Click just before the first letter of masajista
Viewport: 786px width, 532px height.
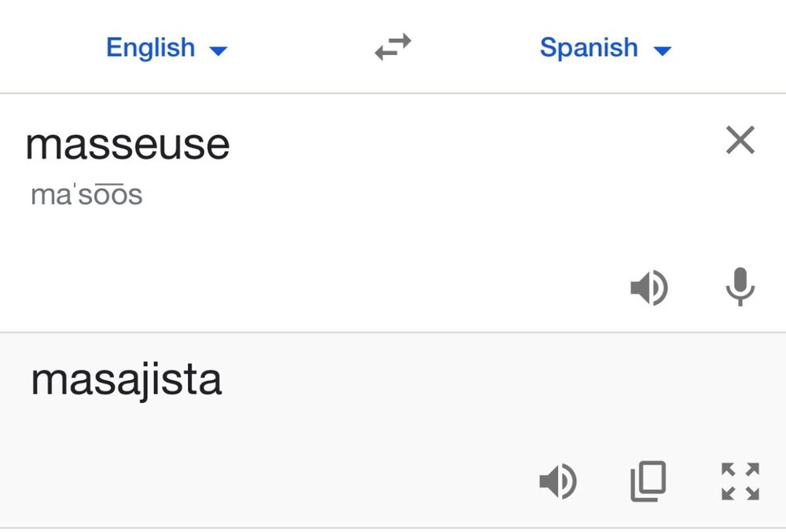31,380
